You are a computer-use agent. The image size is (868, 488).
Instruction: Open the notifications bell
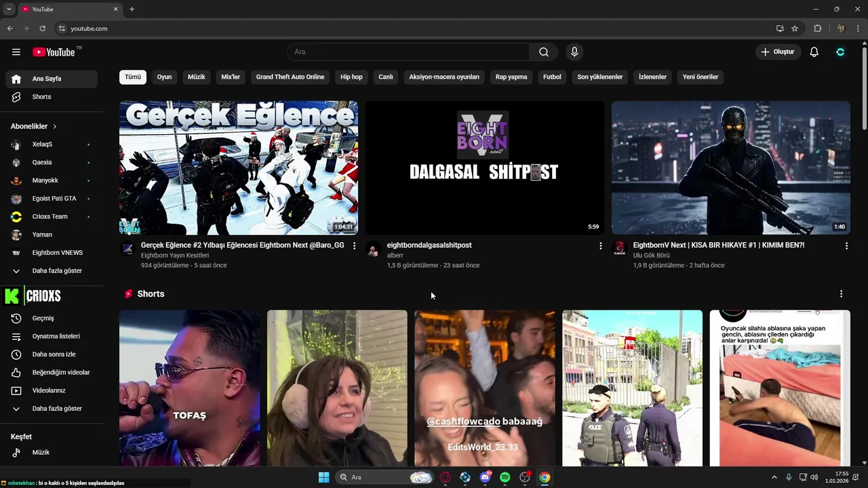(814, 52)
